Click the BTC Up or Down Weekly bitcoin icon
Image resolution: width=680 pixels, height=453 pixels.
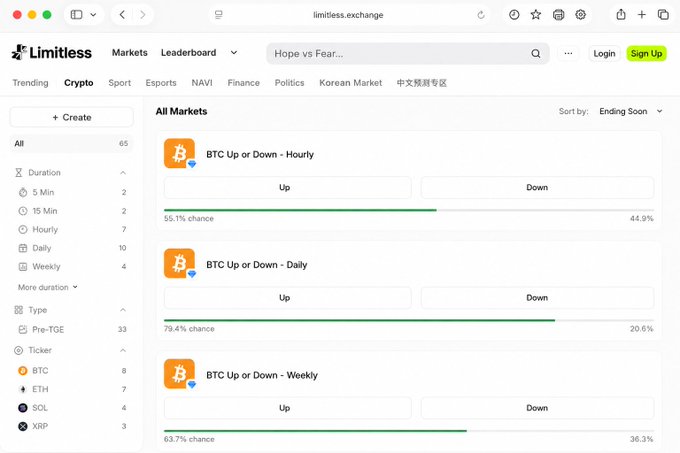coord(179,374)
